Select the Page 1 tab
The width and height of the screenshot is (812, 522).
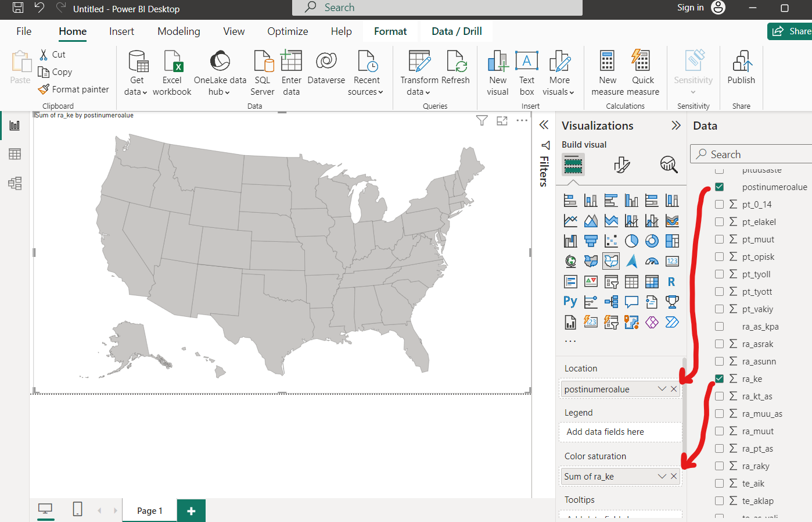149,511
